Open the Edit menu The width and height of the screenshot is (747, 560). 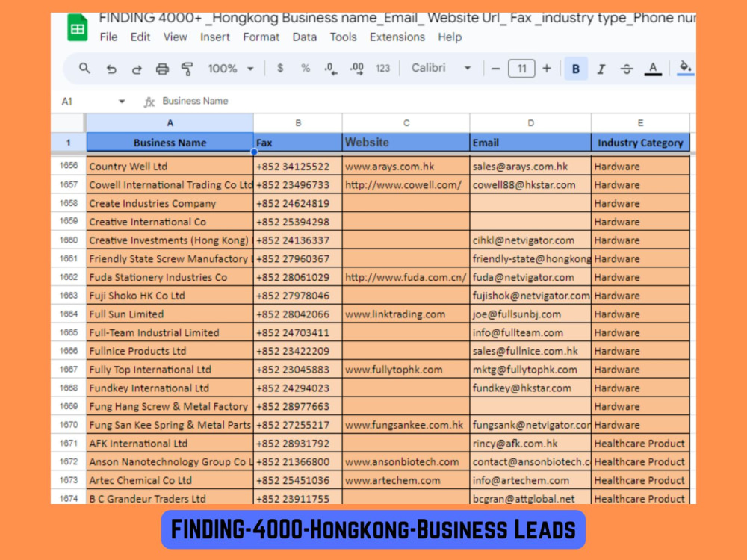point(140,37)
